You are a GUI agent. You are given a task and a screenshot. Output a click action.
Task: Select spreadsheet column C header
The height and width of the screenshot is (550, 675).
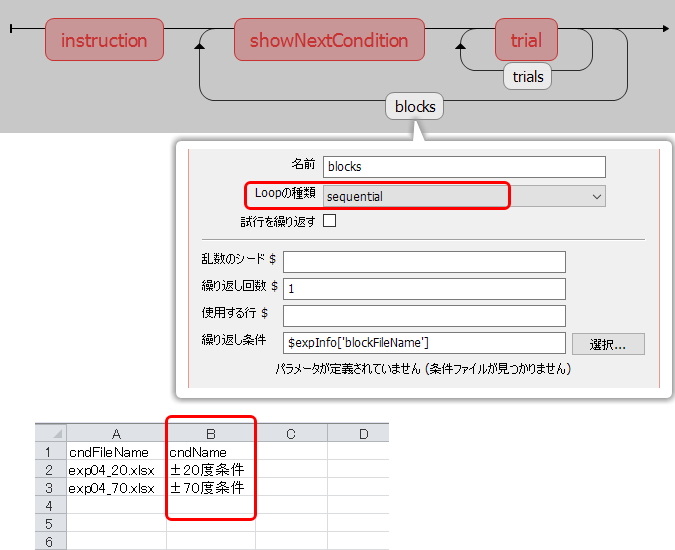click(x=291, y=433)
